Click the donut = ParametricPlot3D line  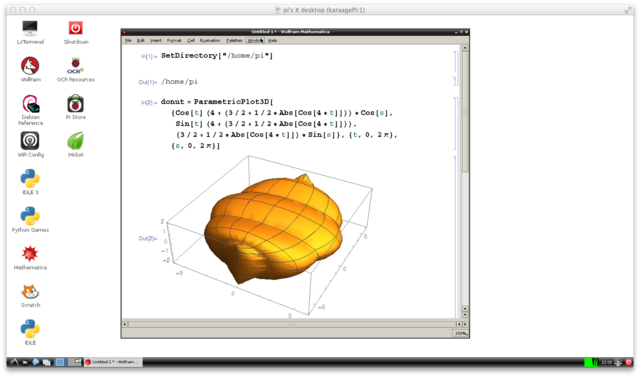(x=217, y=102)
